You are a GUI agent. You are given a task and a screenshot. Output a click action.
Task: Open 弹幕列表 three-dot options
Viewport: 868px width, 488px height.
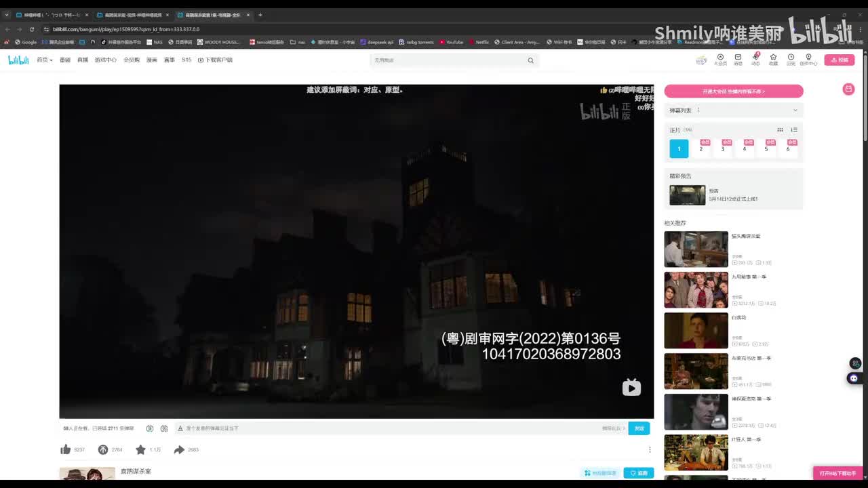pyautogui.click(x=698, y=110)
